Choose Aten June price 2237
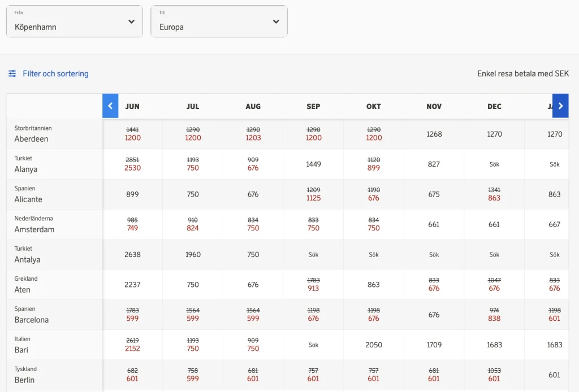This screenshot has height=392, width=579. coord(132,285)
